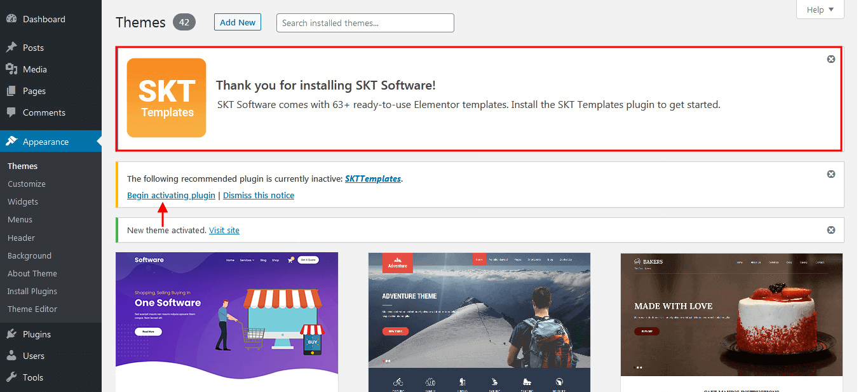Go to Customize in Appearance submenu
The height and width of the screenshot is (392, 868).
[x=27, y=184]
